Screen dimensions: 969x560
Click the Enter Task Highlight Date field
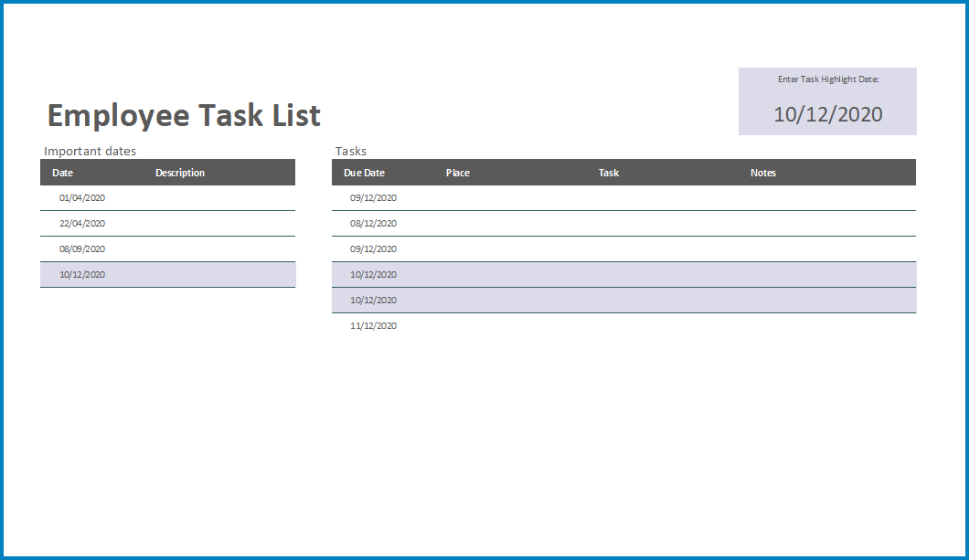click(x=827, y=114)
